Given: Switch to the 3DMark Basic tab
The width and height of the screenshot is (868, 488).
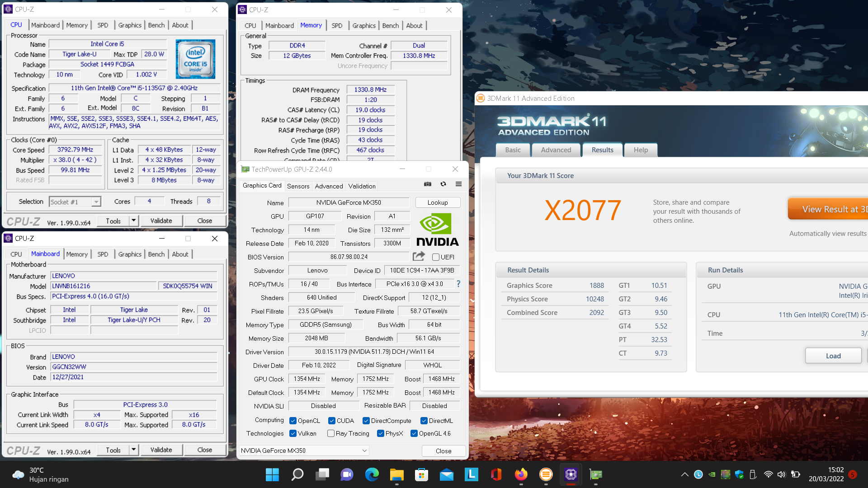Looking at the screenshot, I should (513, 150).
